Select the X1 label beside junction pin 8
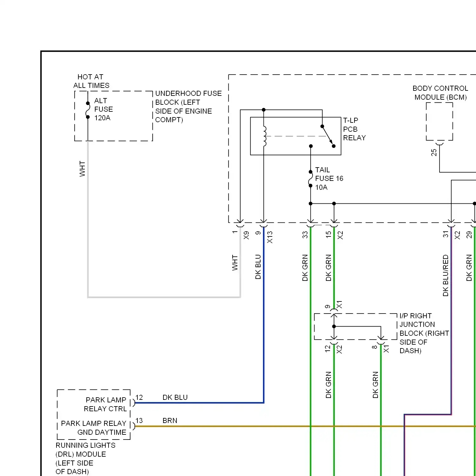Viewport: 476px width, 476px height. [x=386, y=349]
